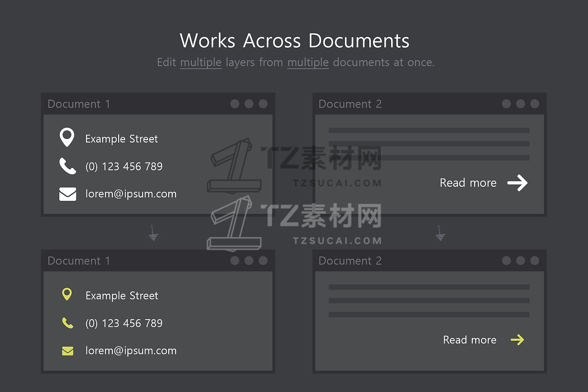Click the rightmost window dot of top Document 2

tap(535, 104)
